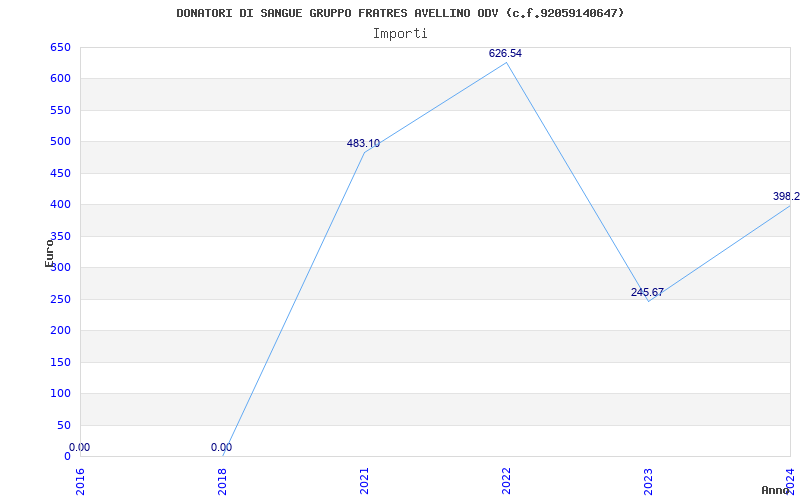The image size is (800, 500).
Task: Click the 2024 x-axis year label
Action: coord(790,482)
